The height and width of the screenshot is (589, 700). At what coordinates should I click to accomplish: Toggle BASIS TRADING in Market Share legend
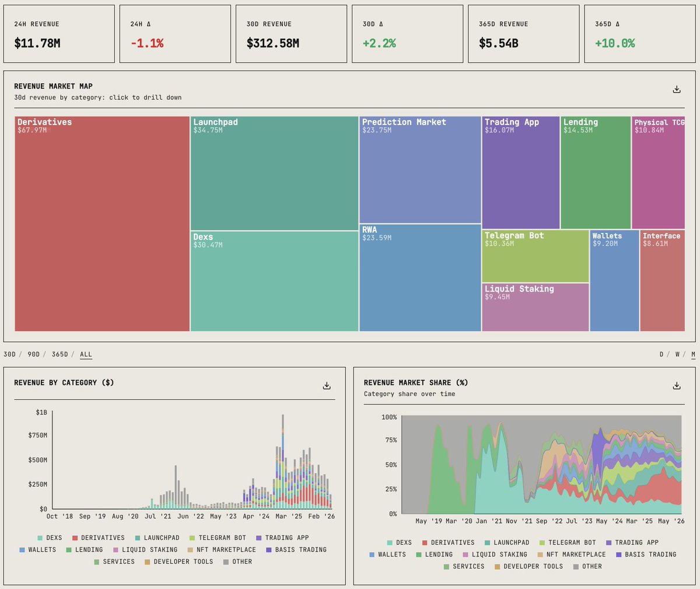coord(646,554)
